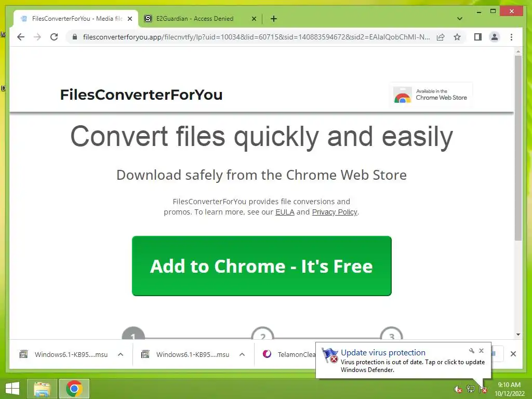Click the FilesConverterForYou logo text
Screen dimensions: 532x399
coord(141,95)
